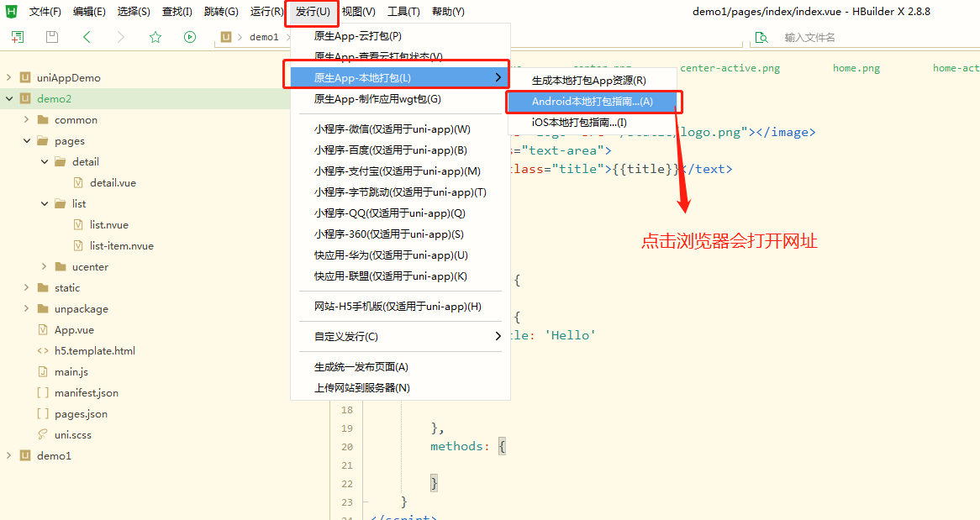The height and width of the screenshot is (520, 980).
Task: Open the 视图(V) menu
Action: pyautogui.click(x=359, y=11)
